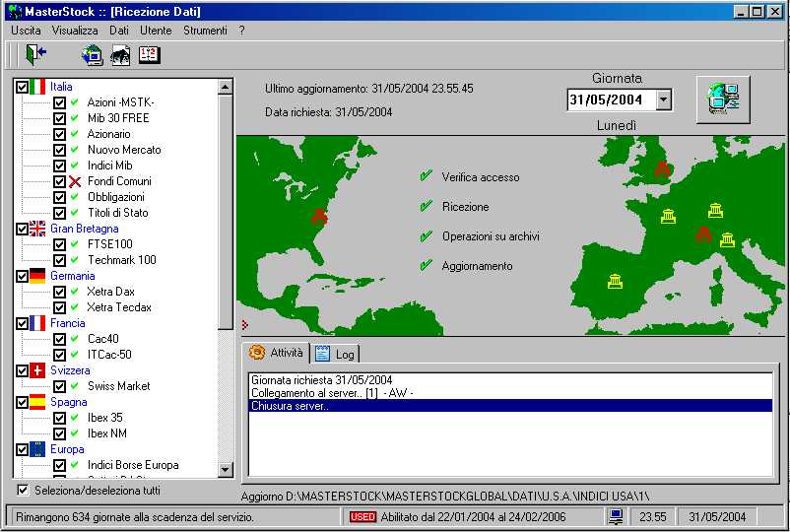The width and height of the screenshot is (790, 532).
Task: Click the Europa flag icon
Action: pos(37,449)
